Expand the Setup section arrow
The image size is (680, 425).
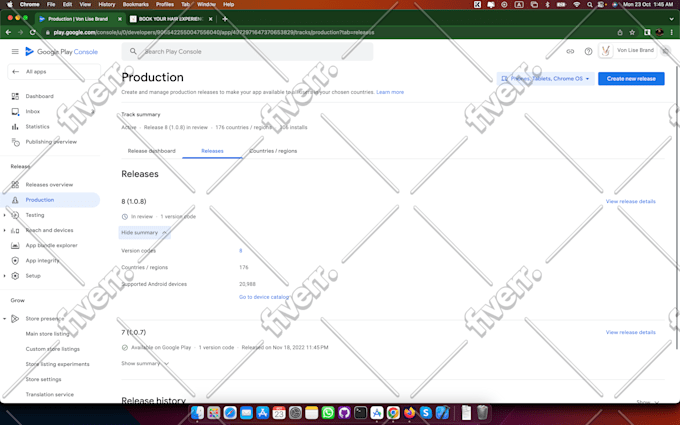tap(5, 276)
